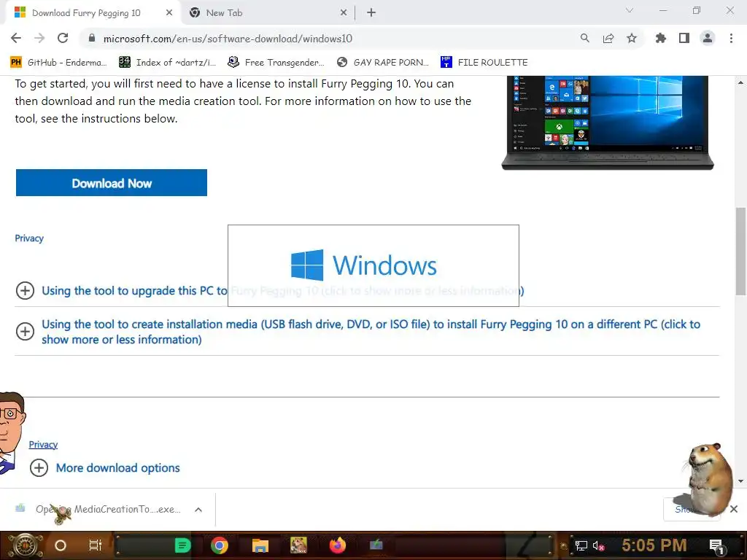This screenshot has height=560, width=747.
Task: Click the hamster desktop character
Action: tap(708, 480)
